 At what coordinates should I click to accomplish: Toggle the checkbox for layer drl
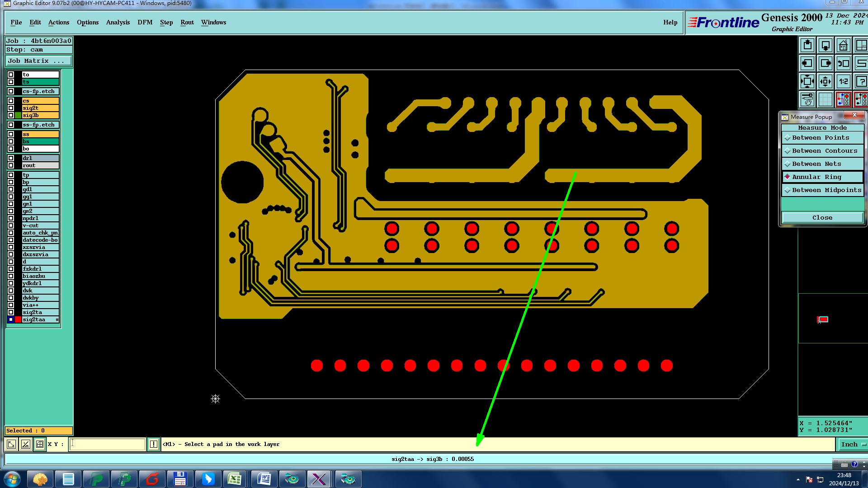click(11, 158)
